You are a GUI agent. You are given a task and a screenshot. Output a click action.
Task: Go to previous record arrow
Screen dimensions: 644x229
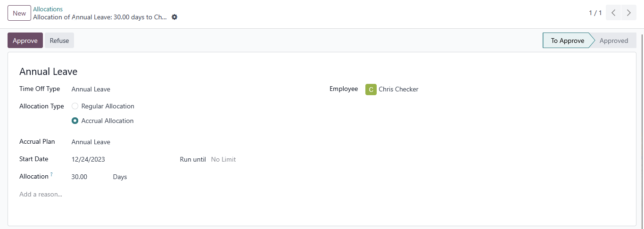point(613,13)
